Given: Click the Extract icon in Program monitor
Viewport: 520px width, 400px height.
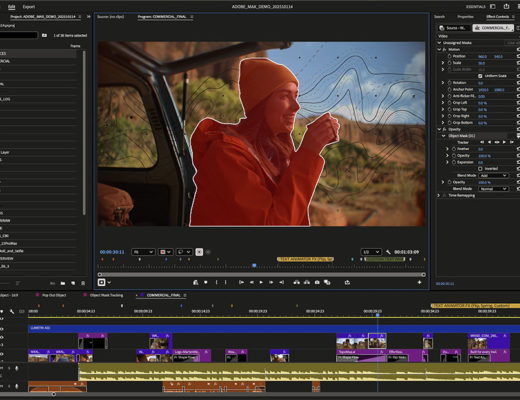Looking at the screenshot, I should click(307, 282).
